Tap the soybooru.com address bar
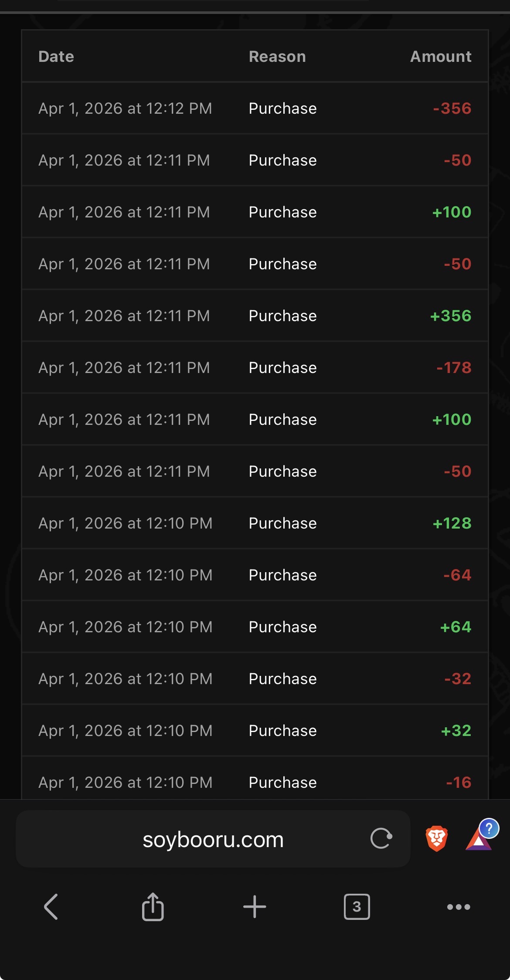510x980 pixels. pos(213,839)
